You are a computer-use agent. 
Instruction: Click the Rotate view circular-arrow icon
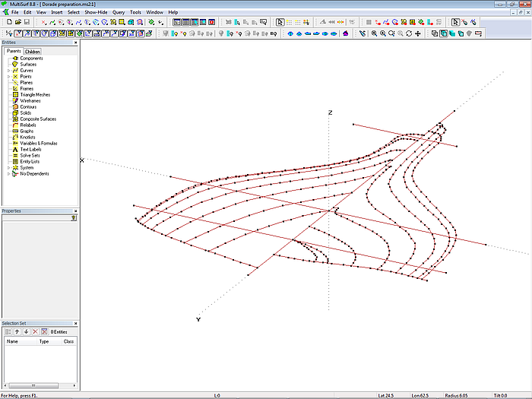(409, 33)
